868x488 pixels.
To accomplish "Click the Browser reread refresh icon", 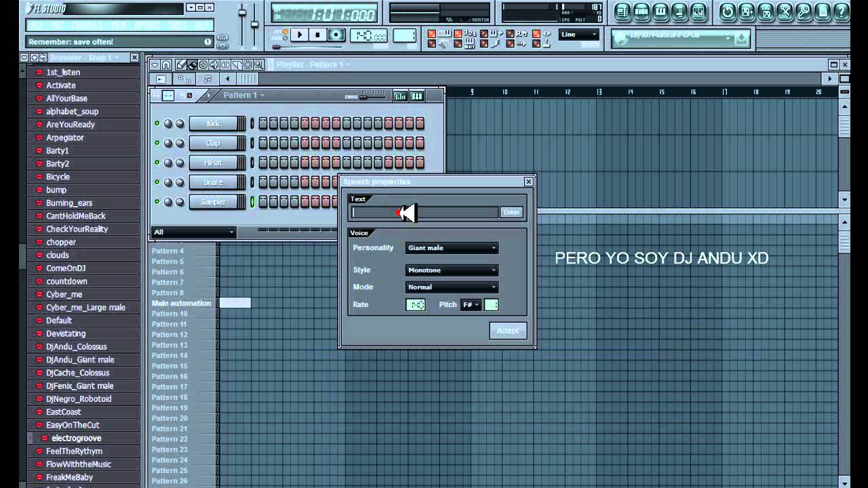I will pyautogui.click(x=43, y=58).
